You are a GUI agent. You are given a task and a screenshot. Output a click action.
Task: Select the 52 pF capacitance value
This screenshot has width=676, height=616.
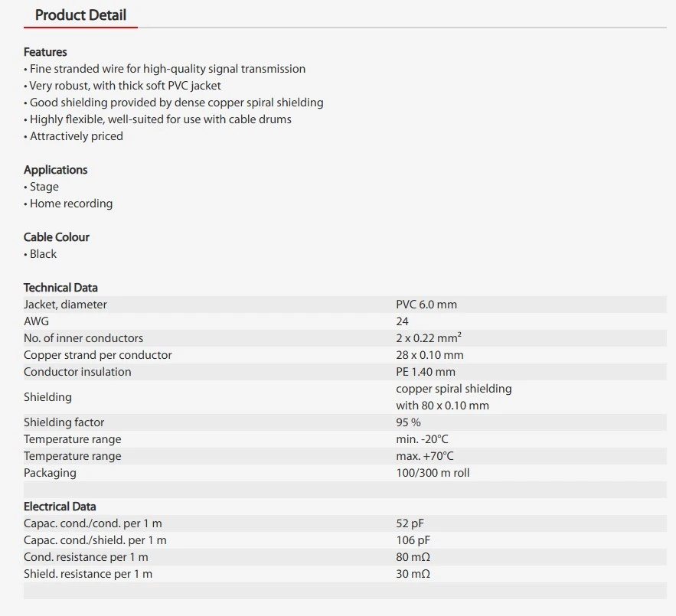pyautogui.click(x=410, y=523)
